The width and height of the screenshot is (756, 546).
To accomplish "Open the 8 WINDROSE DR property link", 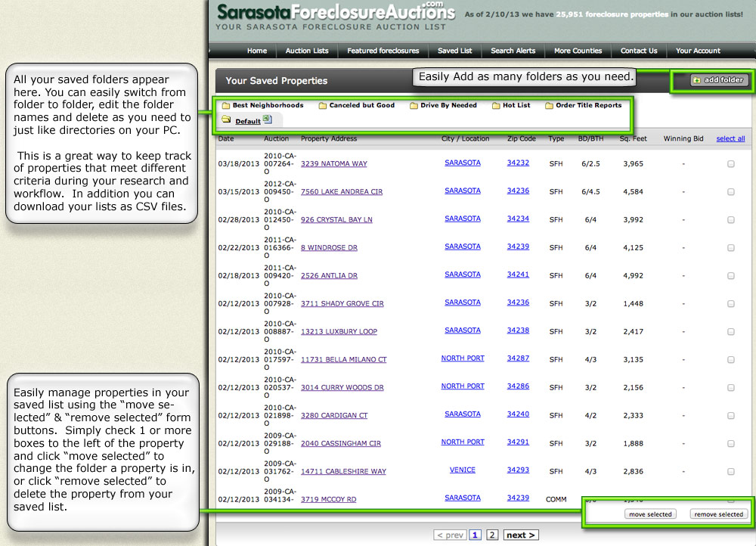I will [329, 248].
